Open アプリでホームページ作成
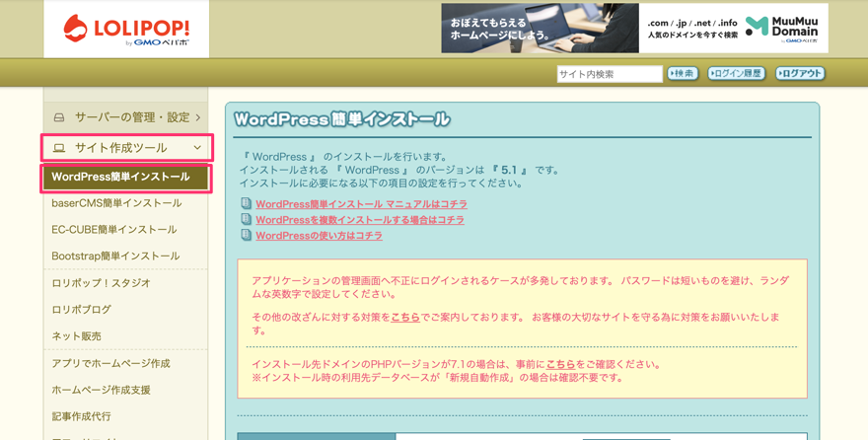 click(x=110, y=364)
